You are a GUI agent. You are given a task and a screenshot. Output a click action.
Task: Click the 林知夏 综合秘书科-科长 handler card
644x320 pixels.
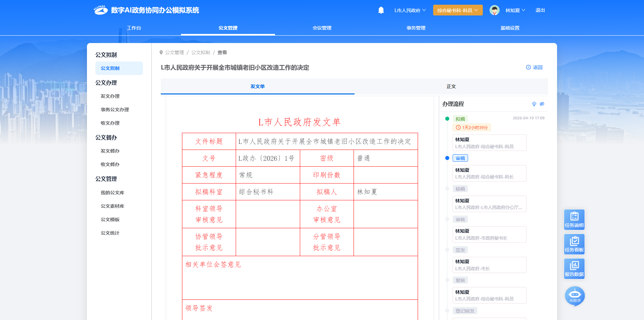click(489, 173)
